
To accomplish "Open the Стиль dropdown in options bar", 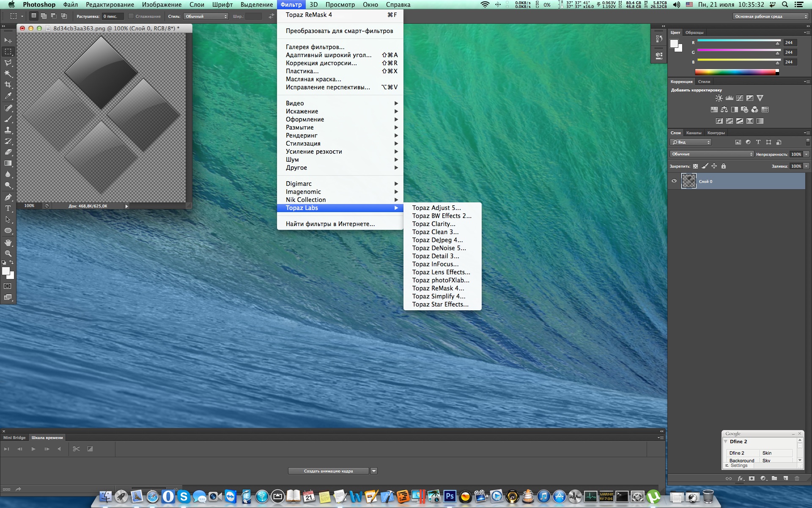I will point(206,17).
